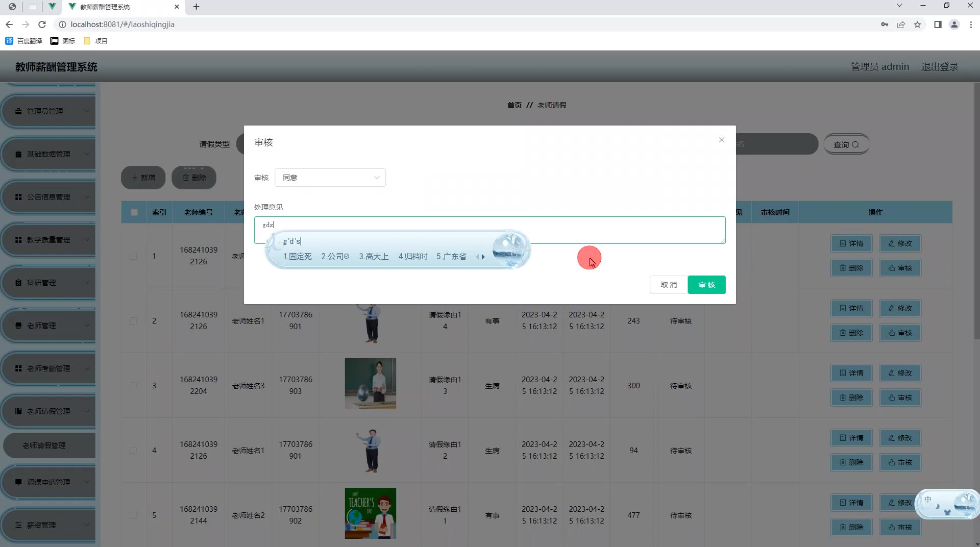Image resolution: width=980 pixels, height=547 pixels.
Task: Click 审核 for row 2
Action: coord(900,333)
